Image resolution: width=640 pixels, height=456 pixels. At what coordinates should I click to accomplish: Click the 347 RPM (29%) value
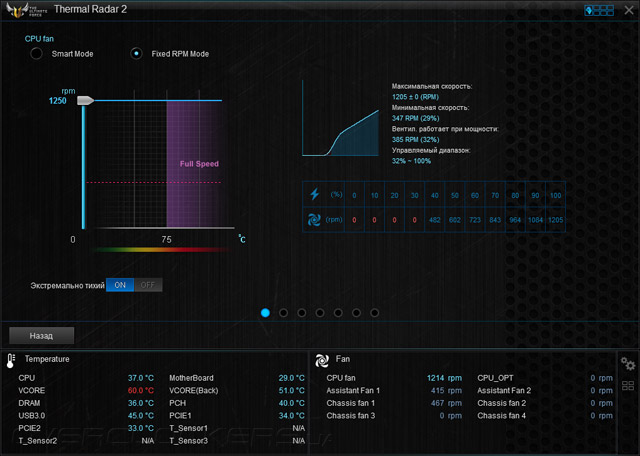[416, 118]
